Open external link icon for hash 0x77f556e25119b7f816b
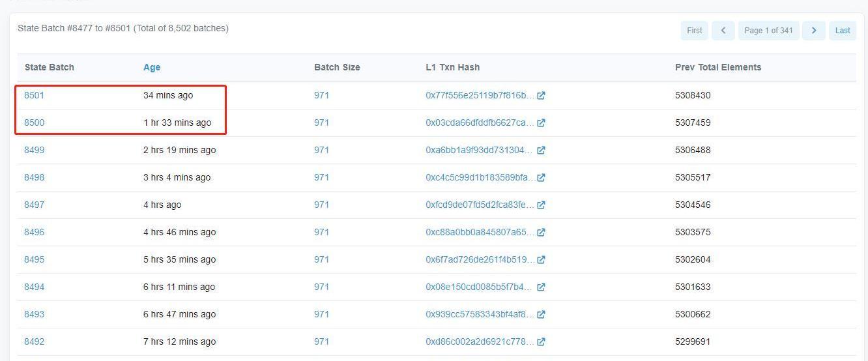Image resolution: width=868 pixels, height=361 pixels. tap(541, 96)
